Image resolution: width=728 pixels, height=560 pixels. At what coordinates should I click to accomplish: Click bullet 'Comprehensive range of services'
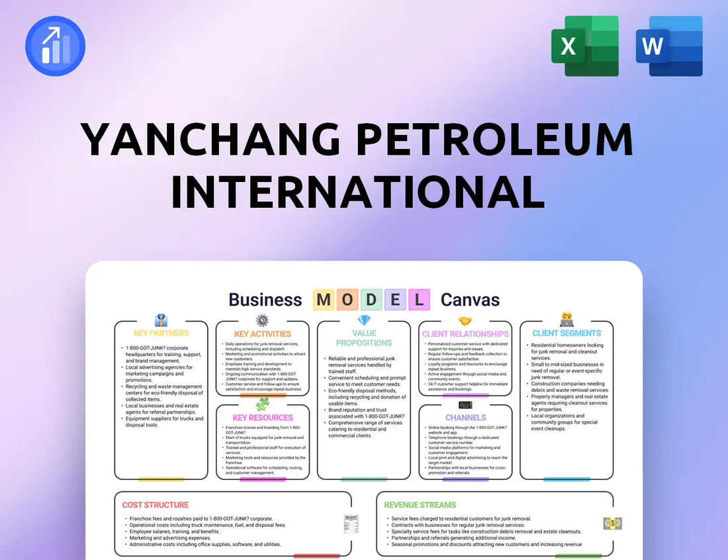(x=363, y=429)
